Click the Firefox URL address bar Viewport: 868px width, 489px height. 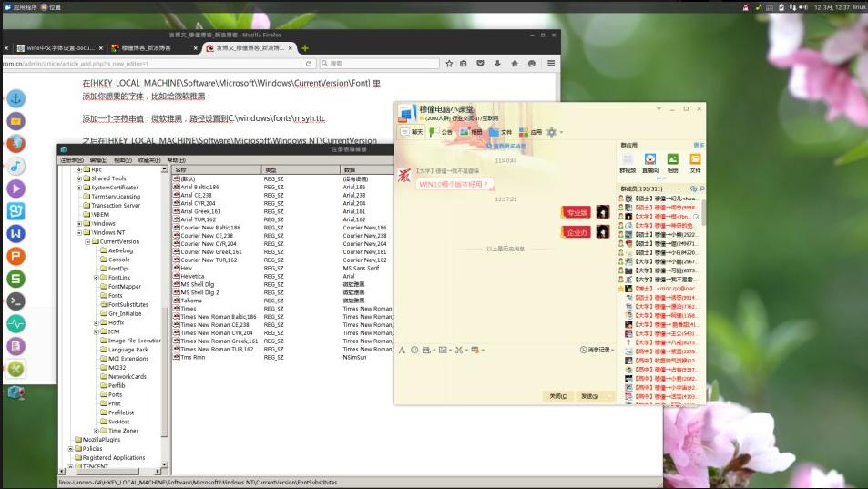[152, 64]
